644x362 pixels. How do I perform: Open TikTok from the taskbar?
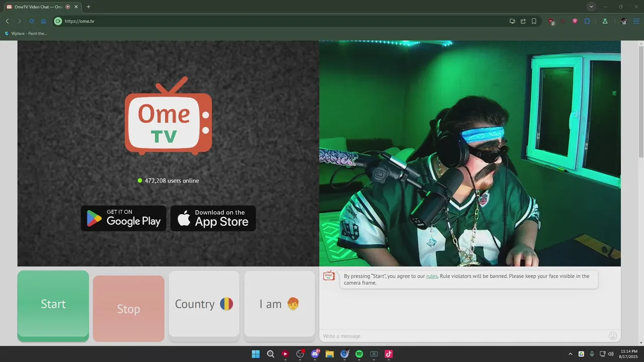coord(388,354)
